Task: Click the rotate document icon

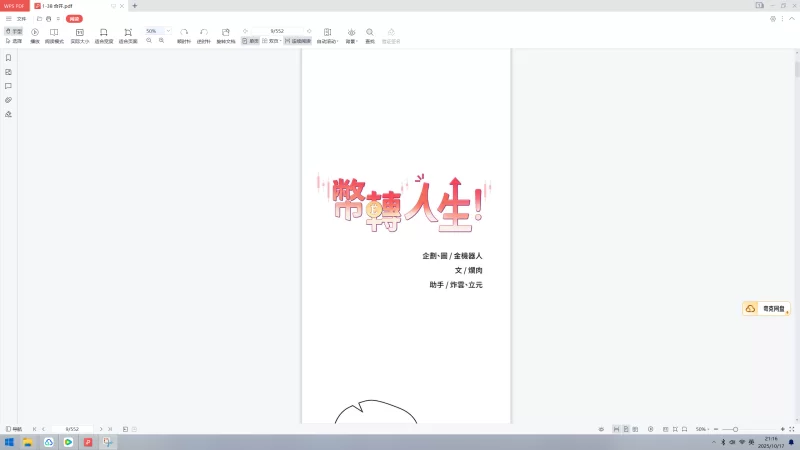Action: [225, 35]
